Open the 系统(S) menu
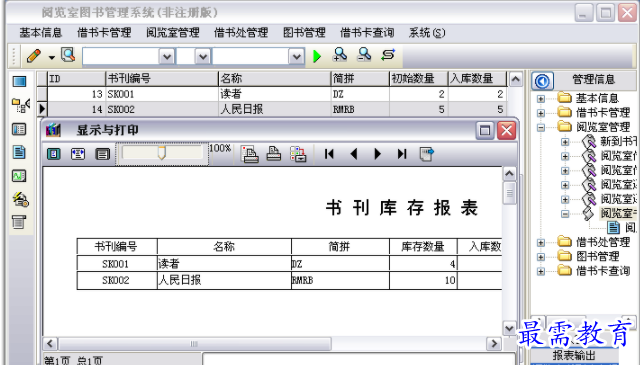The height and width of the screenshot is (365, 640). (427, 32)
